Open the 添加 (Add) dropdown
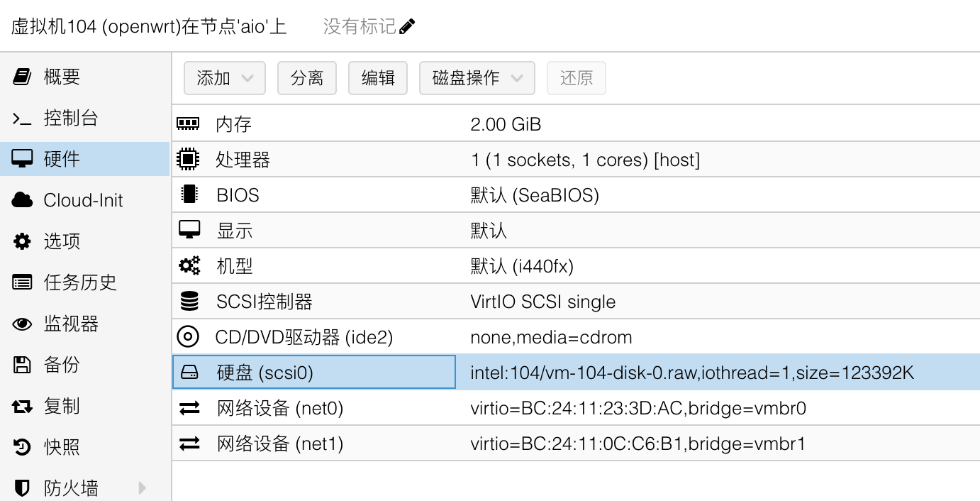The height and width of the screenshot is (501, 980). 224,78
